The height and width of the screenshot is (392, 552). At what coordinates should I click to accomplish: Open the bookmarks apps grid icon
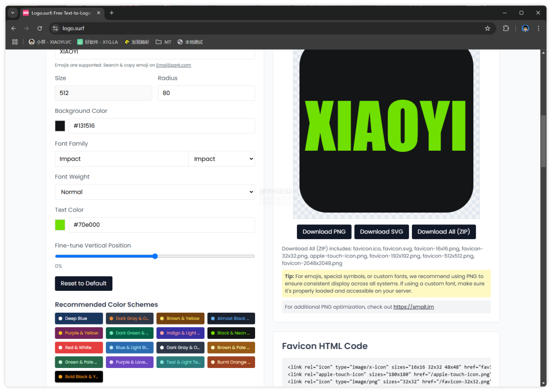[15, 42]
